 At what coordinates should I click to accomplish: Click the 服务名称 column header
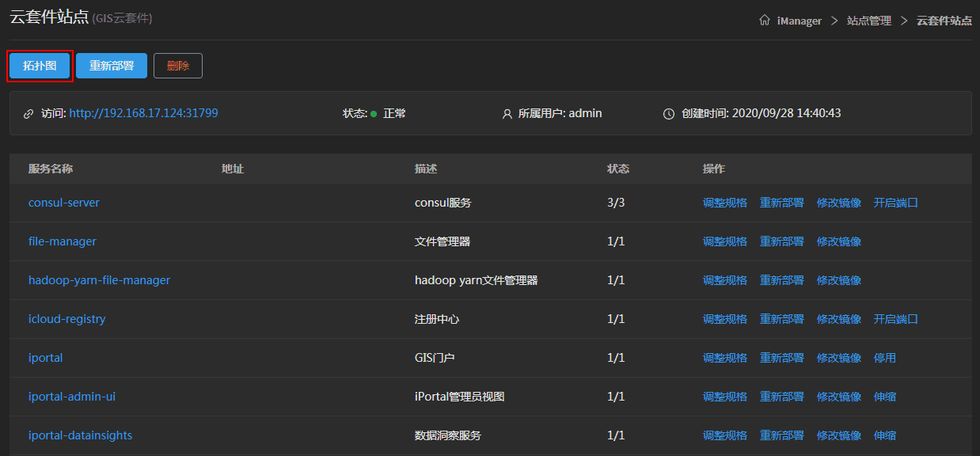click(51, 169)
